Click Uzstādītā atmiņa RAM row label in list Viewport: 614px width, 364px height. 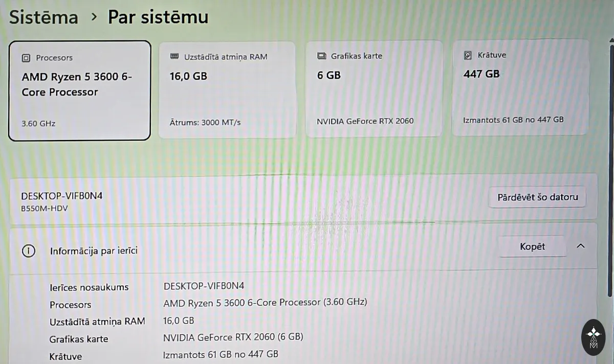(x=97, y=322)
